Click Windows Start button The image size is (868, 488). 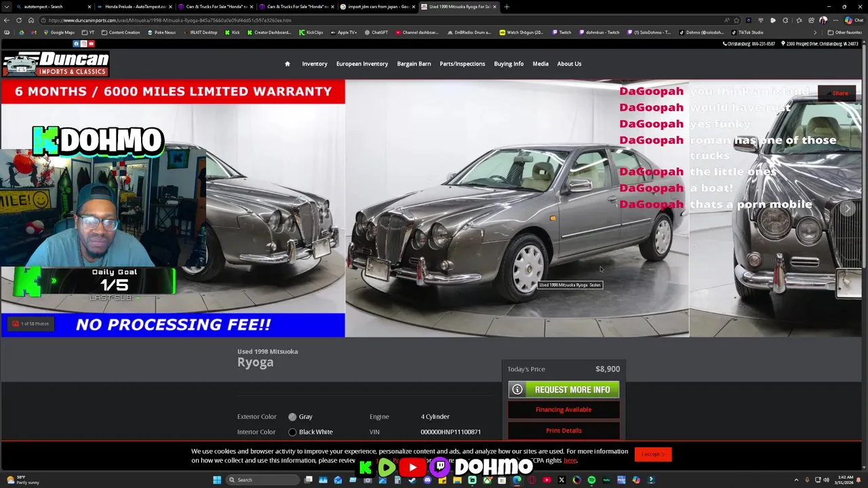tap(217, 480)
